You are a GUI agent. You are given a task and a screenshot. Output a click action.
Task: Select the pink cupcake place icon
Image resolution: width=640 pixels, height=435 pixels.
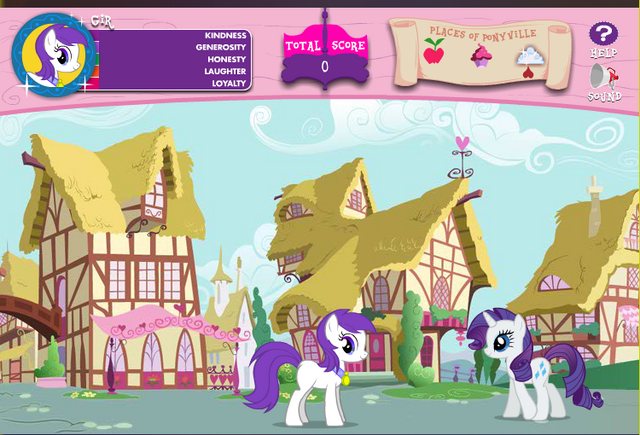click(481, 56)
